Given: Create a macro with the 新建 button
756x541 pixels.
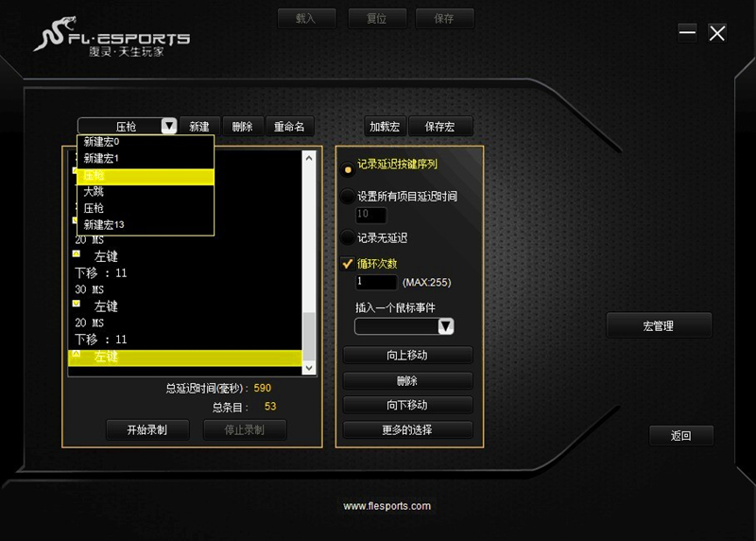Looking at the screenshot, I should click(x=199, y=127).
